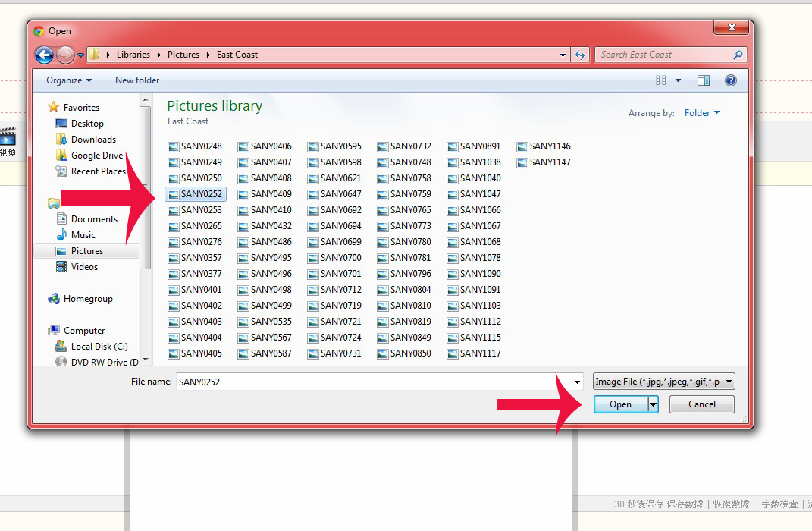Expand the File name history dropdown

pyautogui.click(x=578, y=382)
